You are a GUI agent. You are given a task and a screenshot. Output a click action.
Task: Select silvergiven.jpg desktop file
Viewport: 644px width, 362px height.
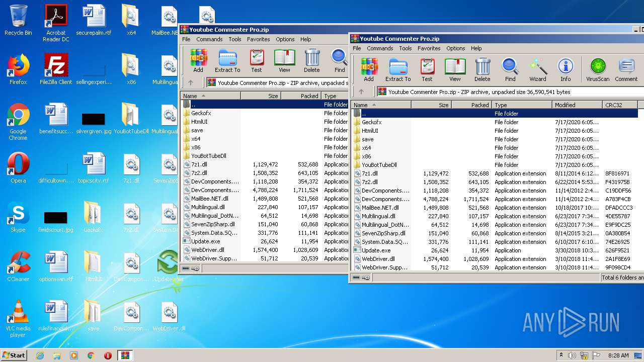94,122
